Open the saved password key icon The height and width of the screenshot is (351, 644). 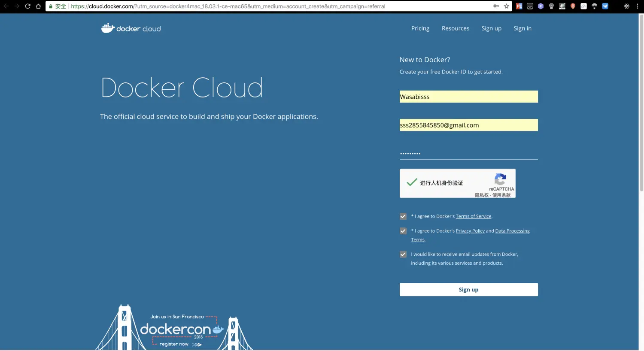[496, 6]
